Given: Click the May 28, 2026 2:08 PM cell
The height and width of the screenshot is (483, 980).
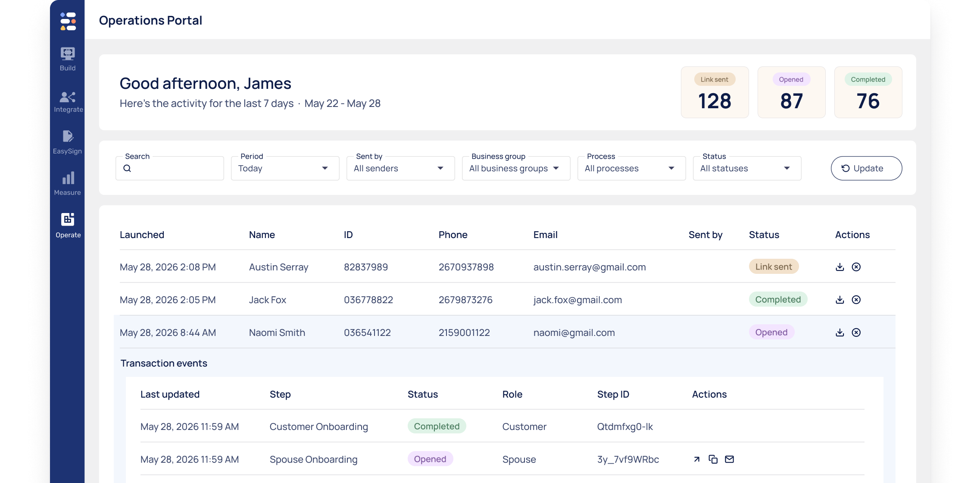Looking at the screenshot, I should (x=168, y=267).
